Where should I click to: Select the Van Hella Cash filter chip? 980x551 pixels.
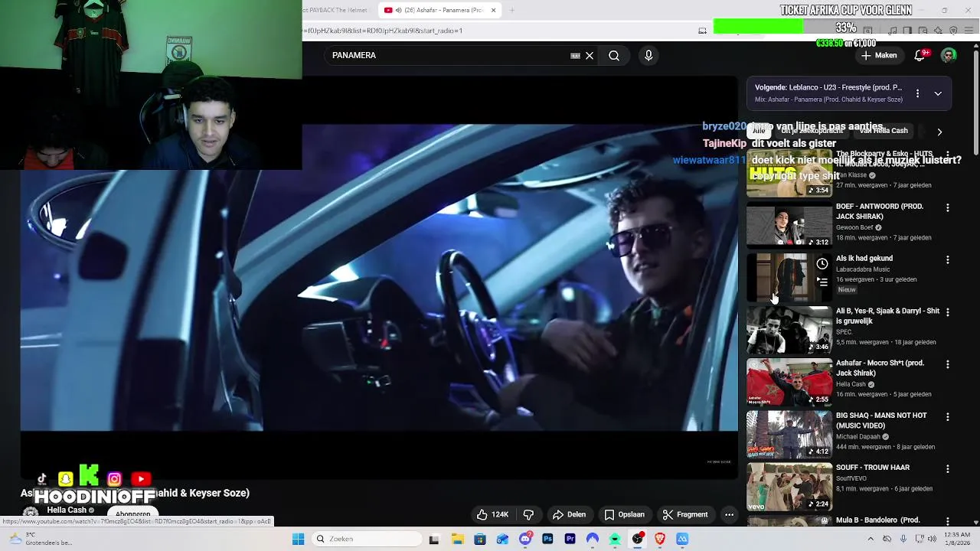coord(884,131)
